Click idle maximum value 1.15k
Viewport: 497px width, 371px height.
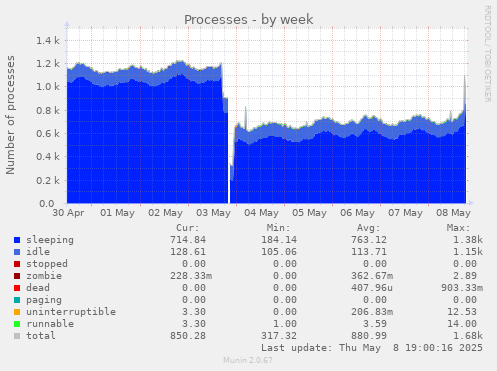(468, 252)
